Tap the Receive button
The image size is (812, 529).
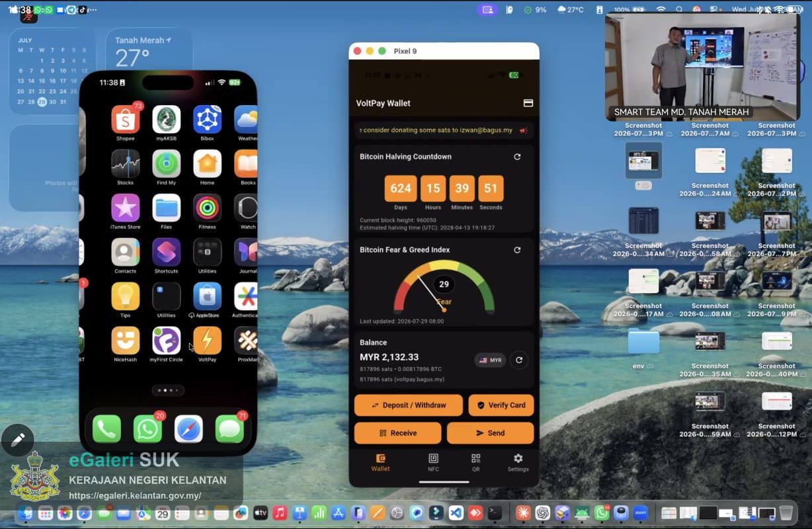(397, 433)
